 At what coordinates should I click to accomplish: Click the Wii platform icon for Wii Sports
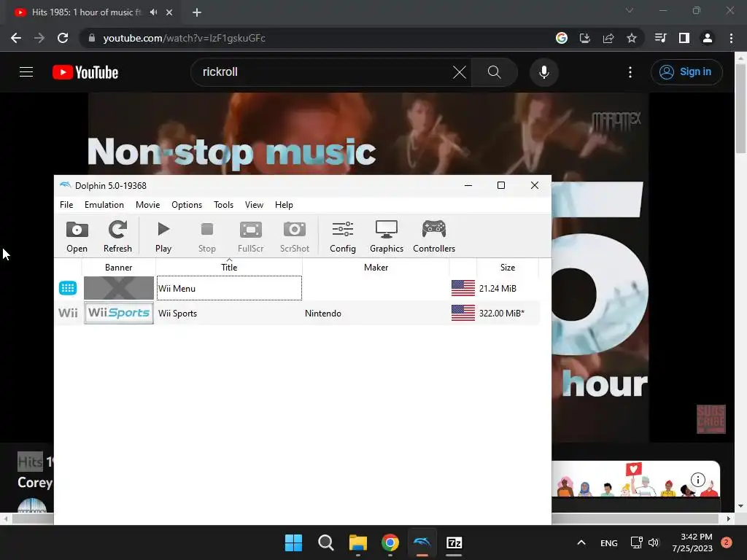click(68, 313)
